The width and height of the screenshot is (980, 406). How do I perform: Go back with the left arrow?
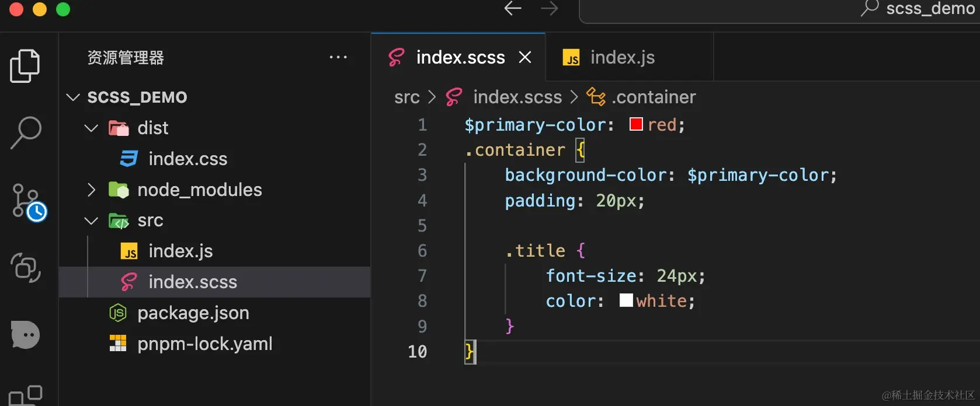click(x=513, y=8)
